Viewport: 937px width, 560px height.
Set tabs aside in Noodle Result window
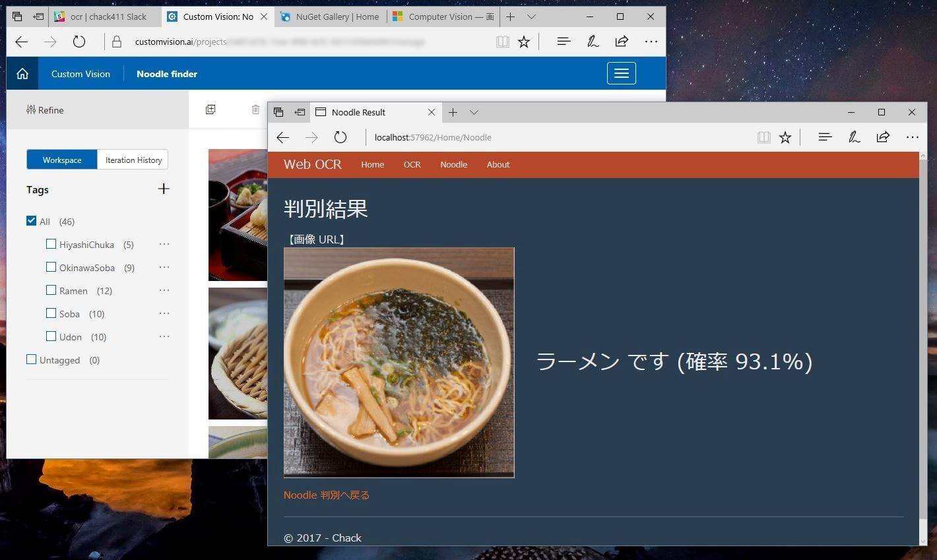tap(300, 112)
